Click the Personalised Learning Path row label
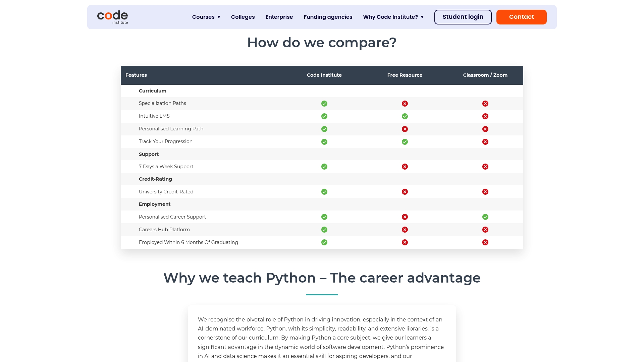 pyautogui.click(x=171, y=129)
